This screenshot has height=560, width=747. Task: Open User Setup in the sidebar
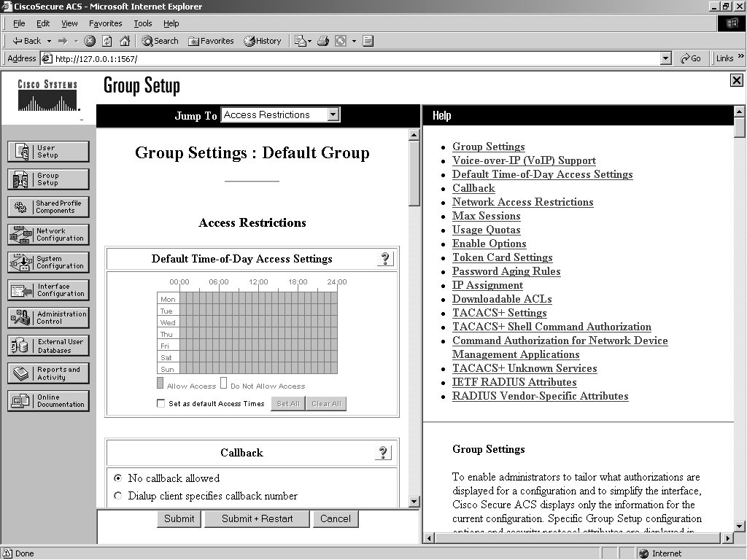point(48,152)
